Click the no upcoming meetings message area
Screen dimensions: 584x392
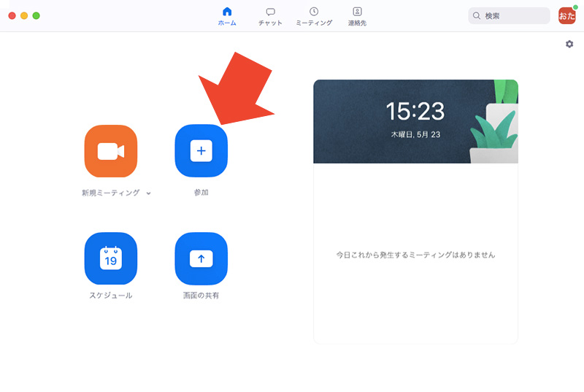(415, 255)
